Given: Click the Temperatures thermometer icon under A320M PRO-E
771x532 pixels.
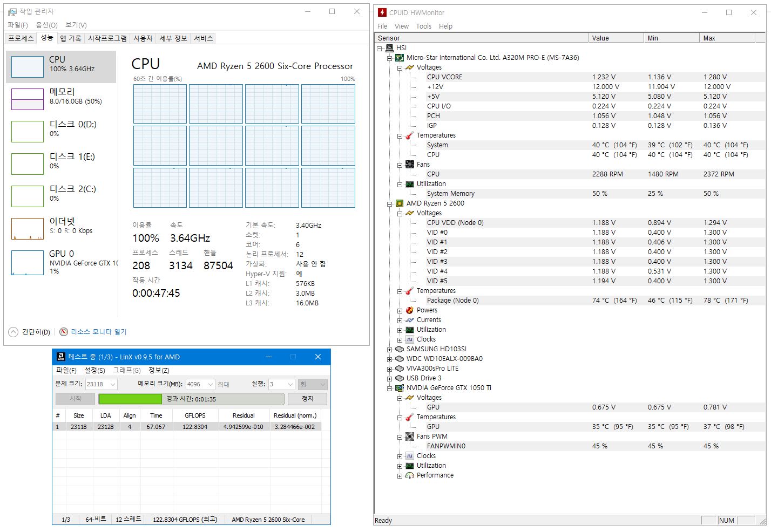Looking at the screenshot, I should (x=410, y=135).
